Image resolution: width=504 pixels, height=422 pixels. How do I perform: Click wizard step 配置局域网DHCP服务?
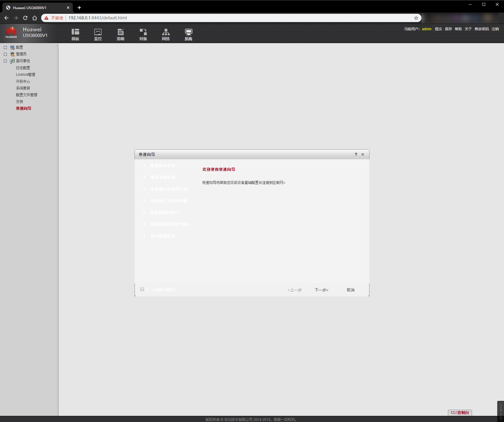pyautogui.click(x=170, y=224)
